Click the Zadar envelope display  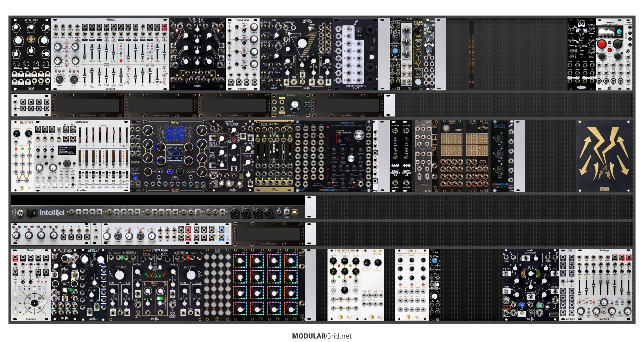[x=607, y=32]
